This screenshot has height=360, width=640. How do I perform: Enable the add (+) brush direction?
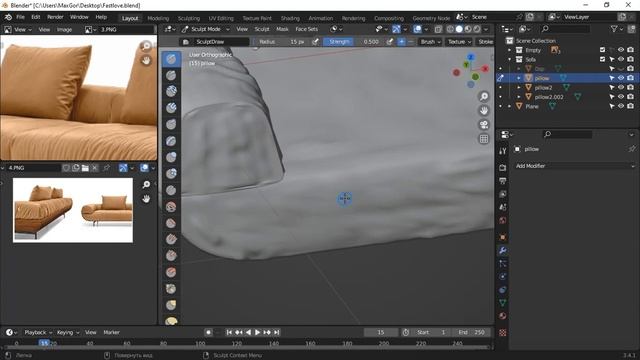pyautogui.click(x=402, y=42)
